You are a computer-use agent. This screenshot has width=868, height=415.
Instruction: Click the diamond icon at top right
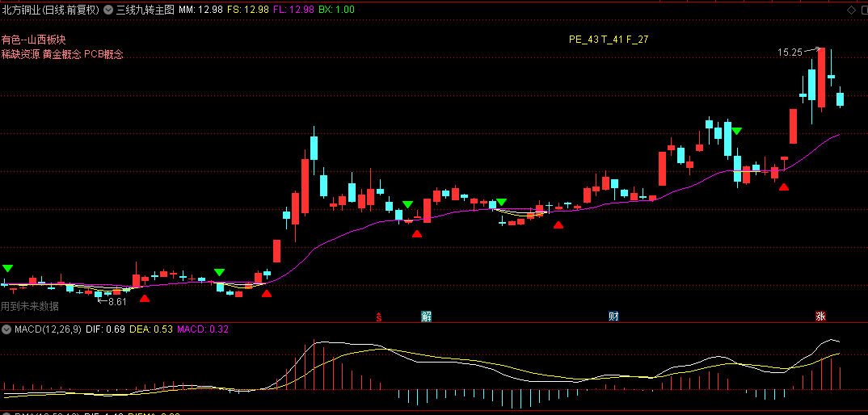point(851,10)
